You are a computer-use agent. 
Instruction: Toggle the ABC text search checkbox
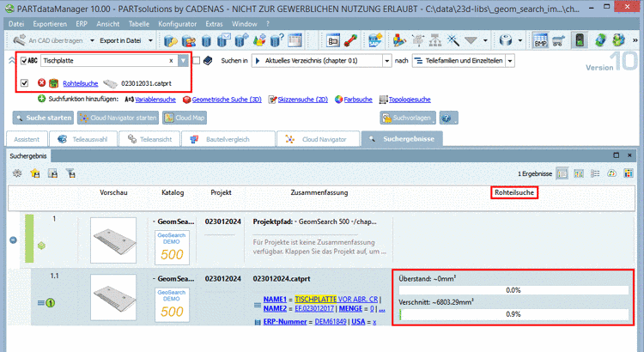click(x=24, y=61)
